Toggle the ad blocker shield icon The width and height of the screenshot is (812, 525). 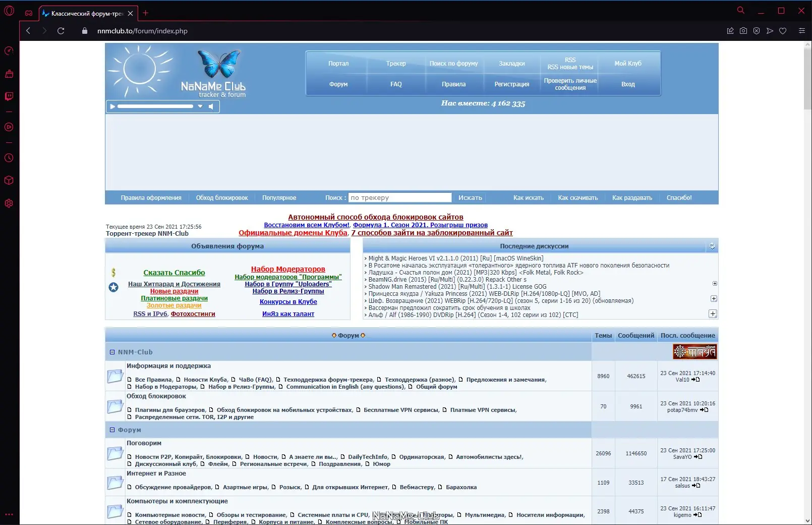tap(757, 31)
